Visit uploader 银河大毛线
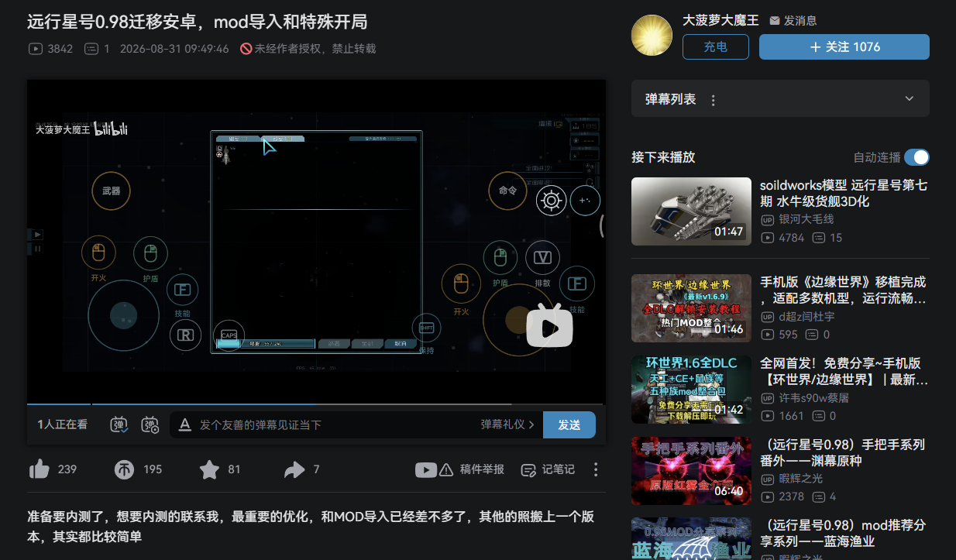 (x=806, y=219)
